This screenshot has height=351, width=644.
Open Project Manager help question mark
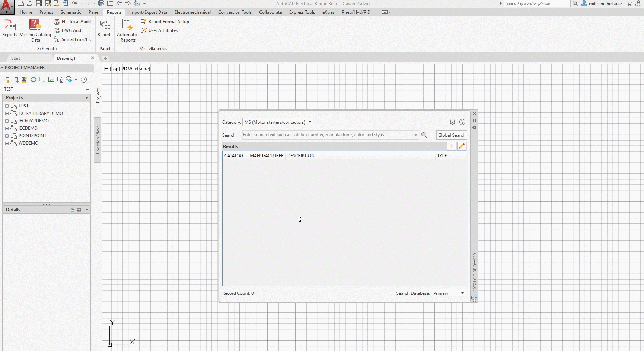tap(84, 80)
